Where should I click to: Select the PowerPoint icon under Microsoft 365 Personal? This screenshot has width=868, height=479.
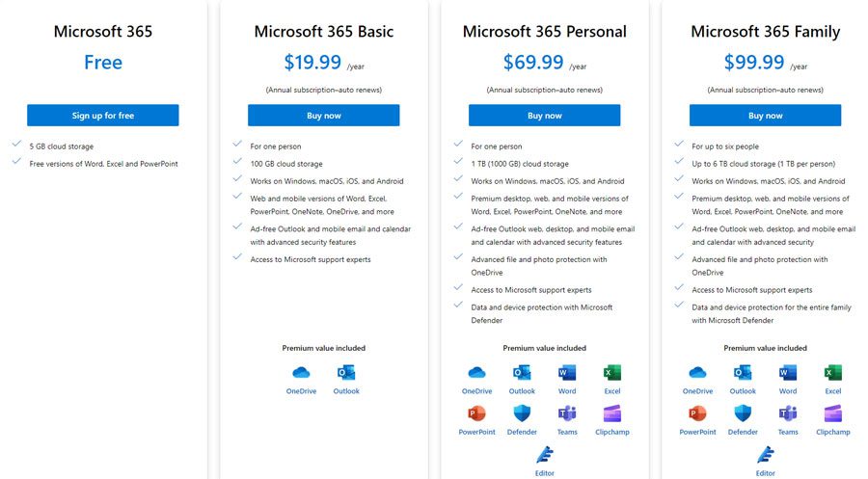(x=476, y=413)
